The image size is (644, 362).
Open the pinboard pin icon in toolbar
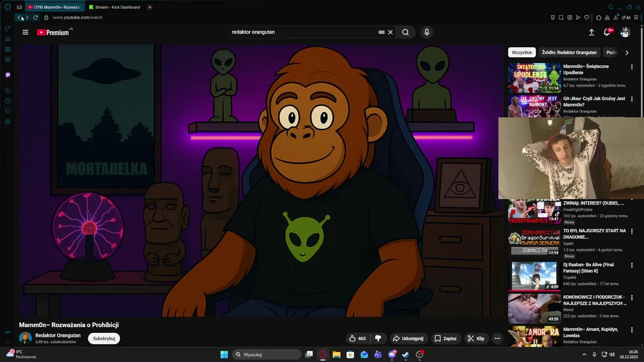(x=552, y=18)
